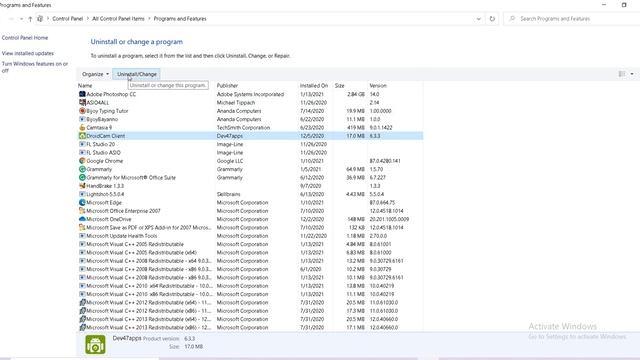Click the Bijoy Typing Tutor icon
Viewport: 640px width, 360px height.
click(x=82, y=111)
